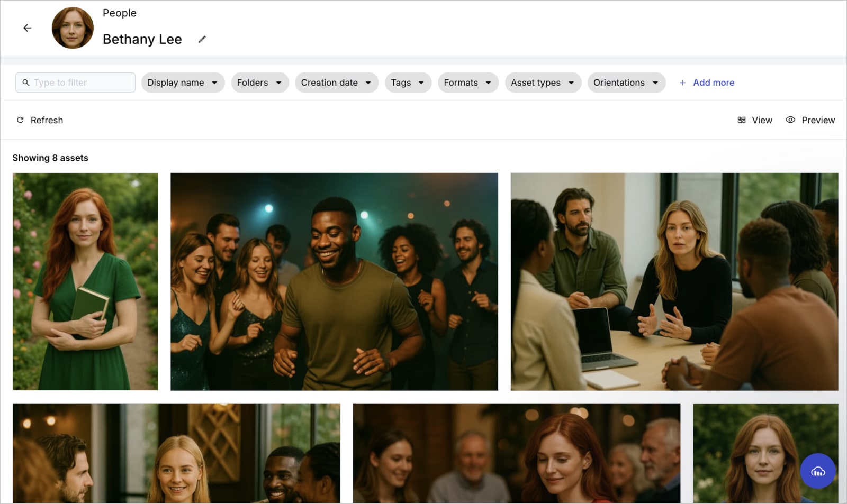Screen dimensions: 847x504
Task: Go back using the left arrow icon
Action: 28,28
